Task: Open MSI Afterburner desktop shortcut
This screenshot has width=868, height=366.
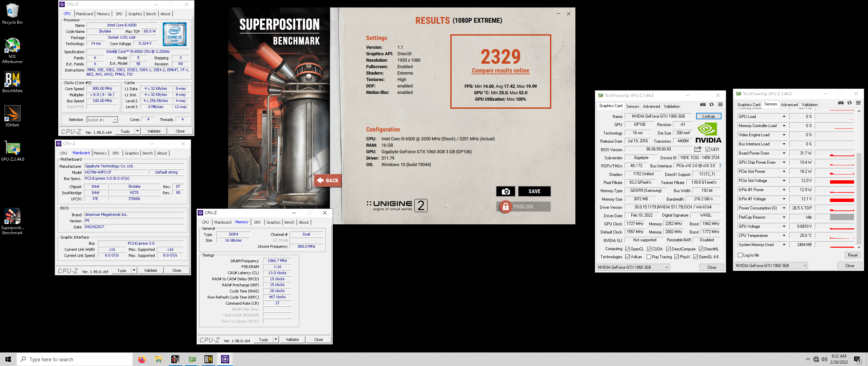Action: tap(12, 51)
